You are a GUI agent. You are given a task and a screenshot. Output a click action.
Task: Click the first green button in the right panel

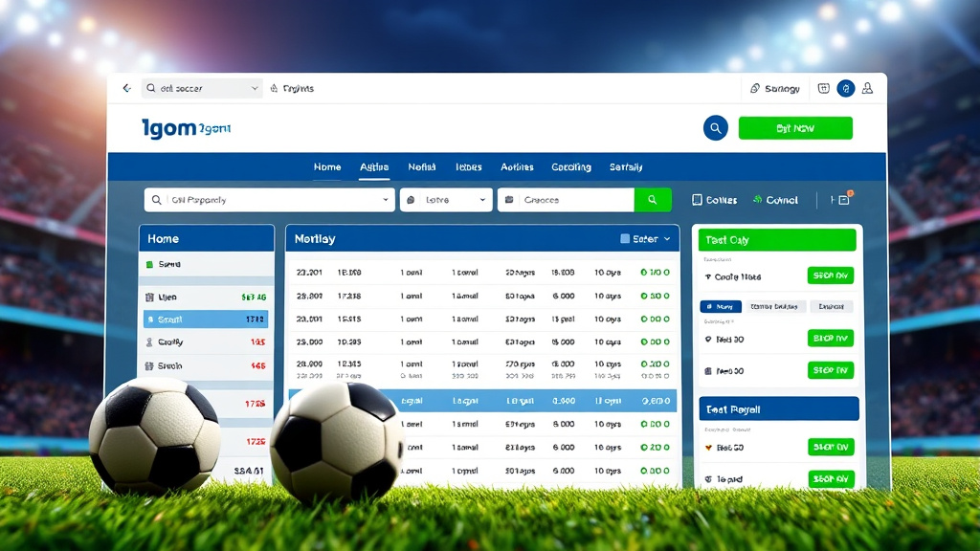tap(830, 276)
